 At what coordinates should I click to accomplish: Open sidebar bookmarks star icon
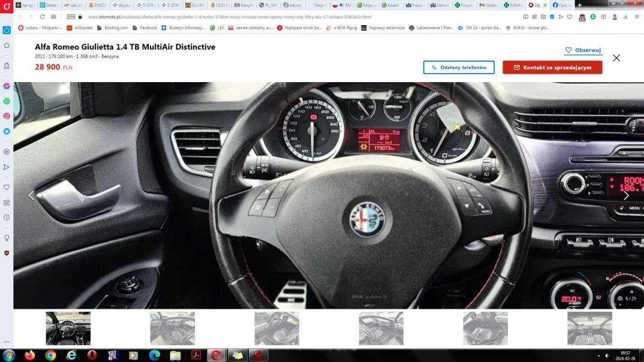coord(7,45)
